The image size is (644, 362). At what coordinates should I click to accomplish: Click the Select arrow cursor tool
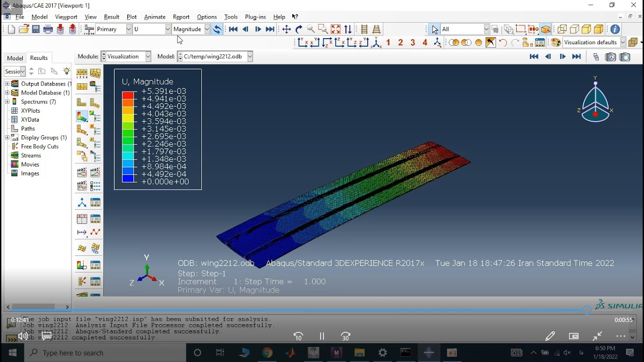435,29
